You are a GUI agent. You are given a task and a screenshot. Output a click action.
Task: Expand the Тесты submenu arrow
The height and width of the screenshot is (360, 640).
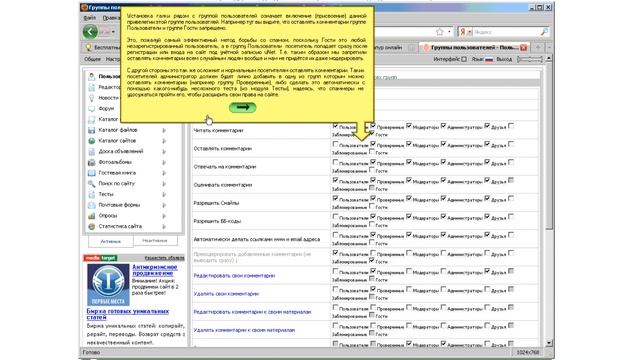[x=164, y=195]
